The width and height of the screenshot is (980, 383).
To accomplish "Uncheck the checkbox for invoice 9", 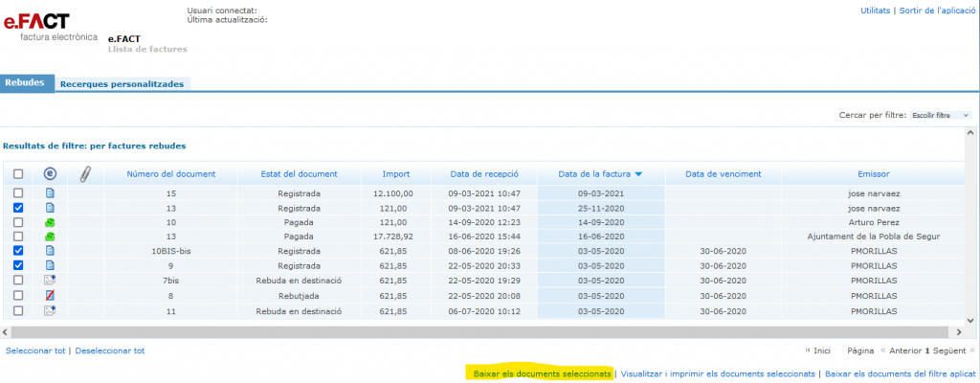I will coord(18,266).
